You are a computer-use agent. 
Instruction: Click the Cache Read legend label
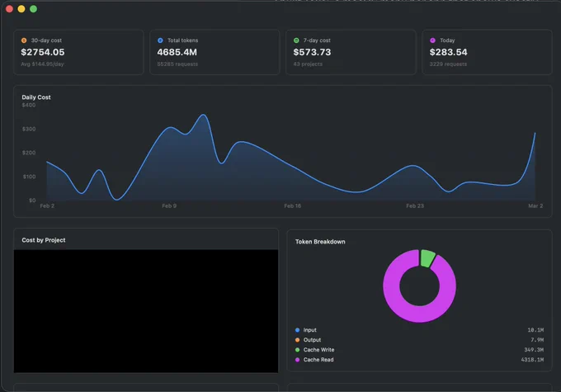pos(318,360)
